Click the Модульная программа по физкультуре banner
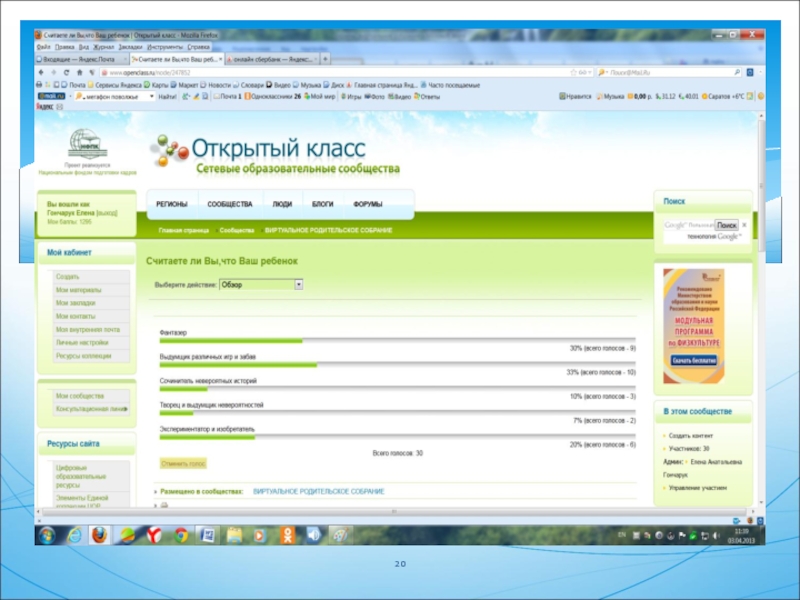800x600 pixels. 693,326
